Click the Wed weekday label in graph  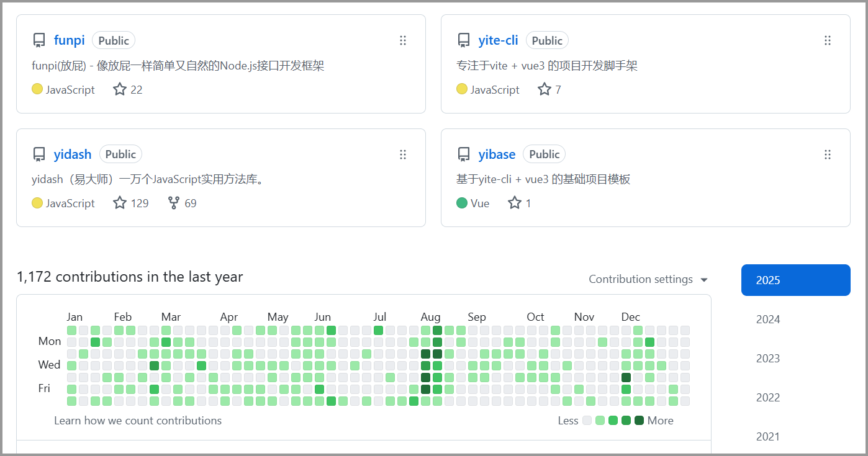pyautogui.click(x=49, y=365)
